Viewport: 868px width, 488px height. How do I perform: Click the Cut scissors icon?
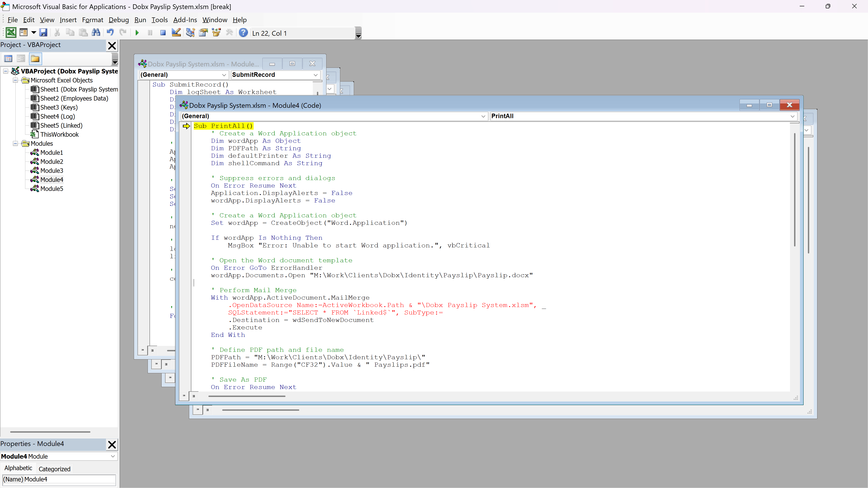click(57, 33)
